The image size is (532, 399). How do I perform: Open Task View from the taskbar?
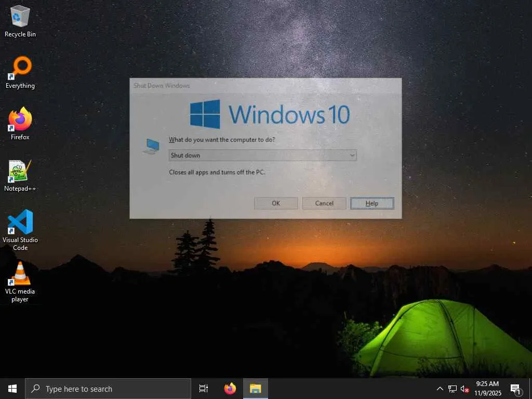(204, 389)
